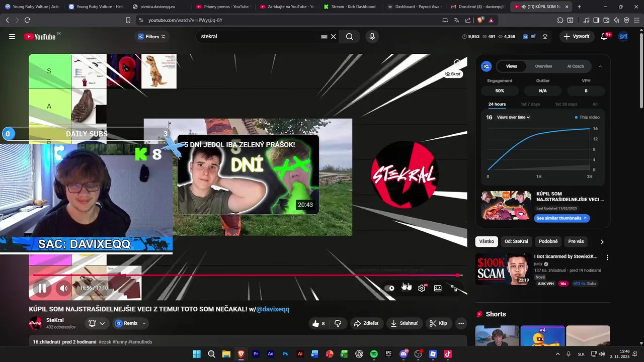Open more actions three-dot menu under video
The height and width of the screenshot is (362, 644).
461,323
